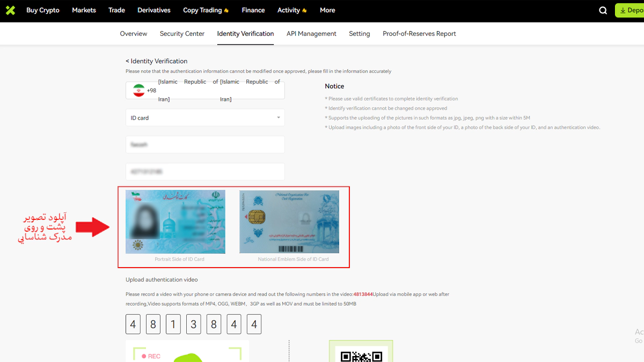Switch to the API Management tab
644x362 pixels.
click(311, 34)
